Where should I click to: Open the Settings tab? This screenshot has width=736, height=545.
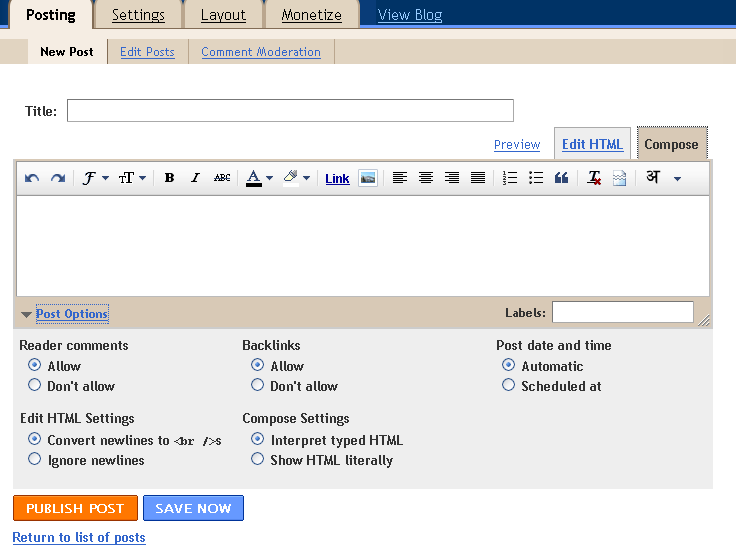pyautogui.click(x=138, y=15)
